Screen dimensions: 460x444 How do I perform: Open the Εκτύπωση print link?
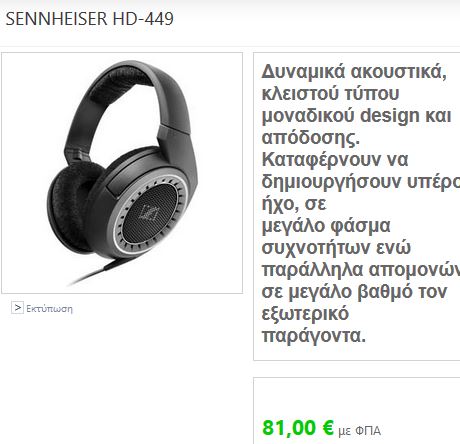click(49, 309)
